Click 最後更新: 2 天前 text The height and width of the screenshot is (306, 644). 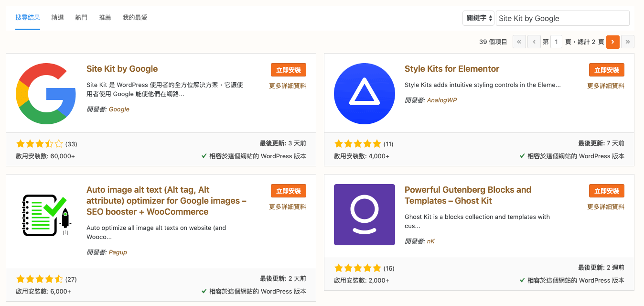(283, 279)
